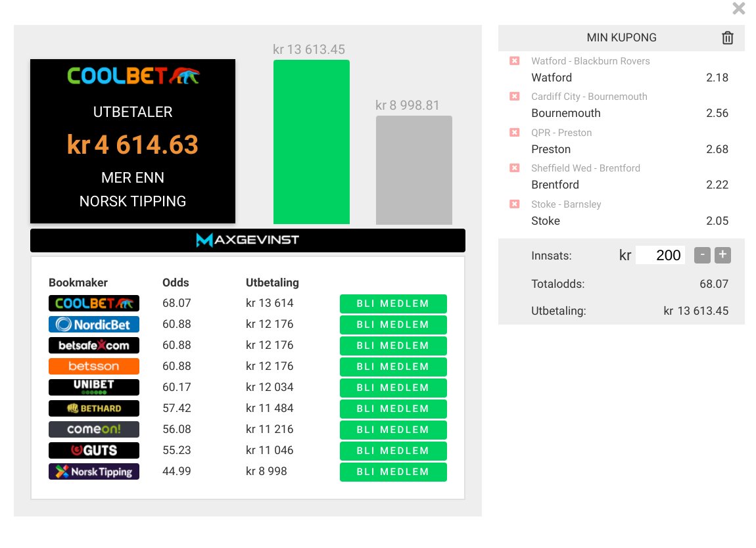This screenshot has width=756, height=548.
Task: Remove Stoke - Barnsley selection
Action: (x=515, y=204)
